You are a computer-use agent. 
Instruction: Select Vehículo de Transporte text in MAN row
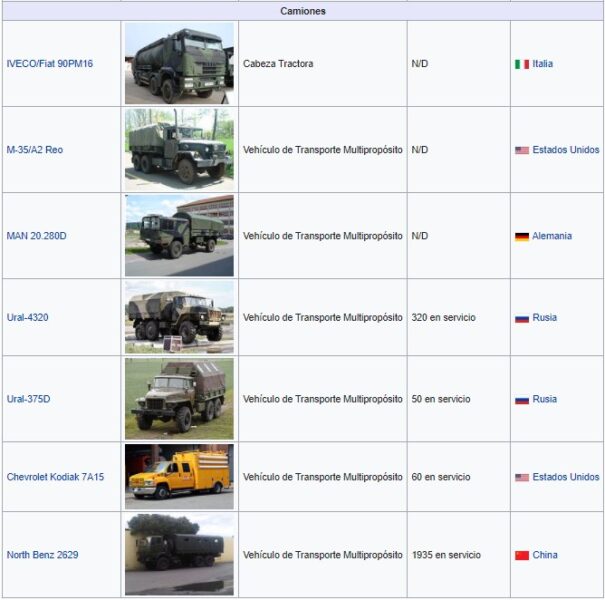click(323, 236)
